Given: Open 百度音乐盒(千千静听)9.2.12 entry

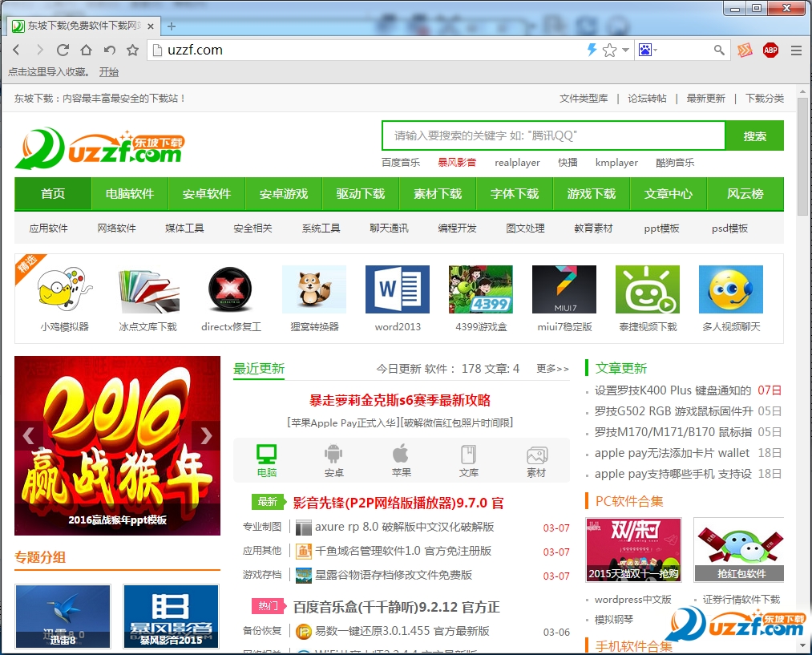Looking at the screenshot, I should 396,607.
